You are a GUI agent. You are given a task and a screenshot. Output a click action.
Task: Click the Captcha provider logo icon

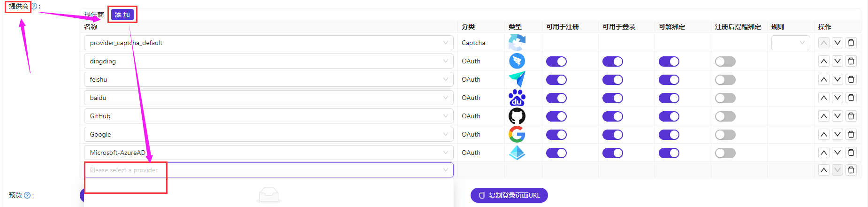517,43
